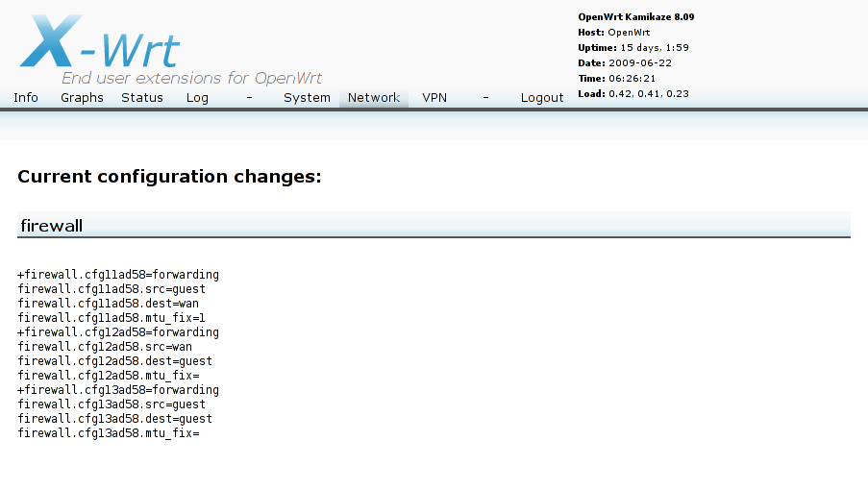Click the Load average status line
This screenshot has height=490, width=868.
click(x=632, y=94)
